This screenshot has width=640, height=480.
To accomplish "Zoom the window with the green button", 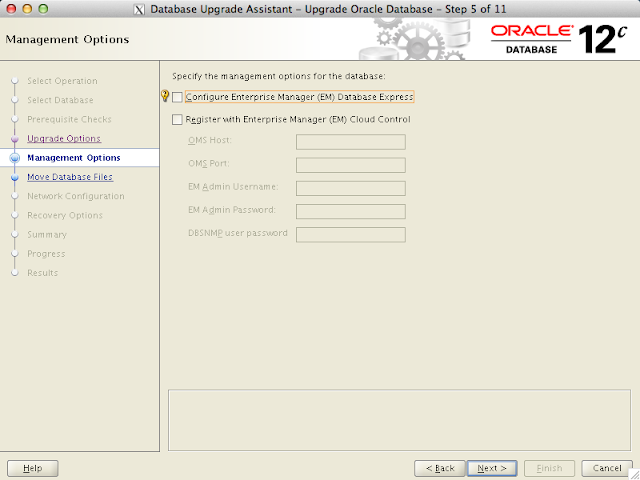I will click(x=43, y=9).
